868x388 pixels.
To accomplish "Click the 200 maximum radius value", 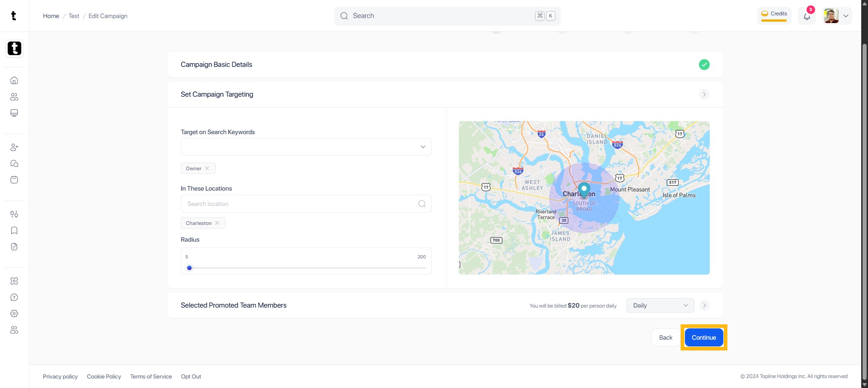I will click(x=421, y=257).
